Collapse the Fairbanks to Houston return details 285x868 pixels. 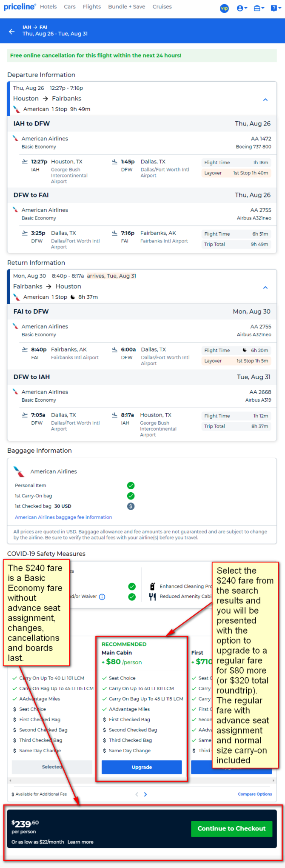(x=265, y=288)
